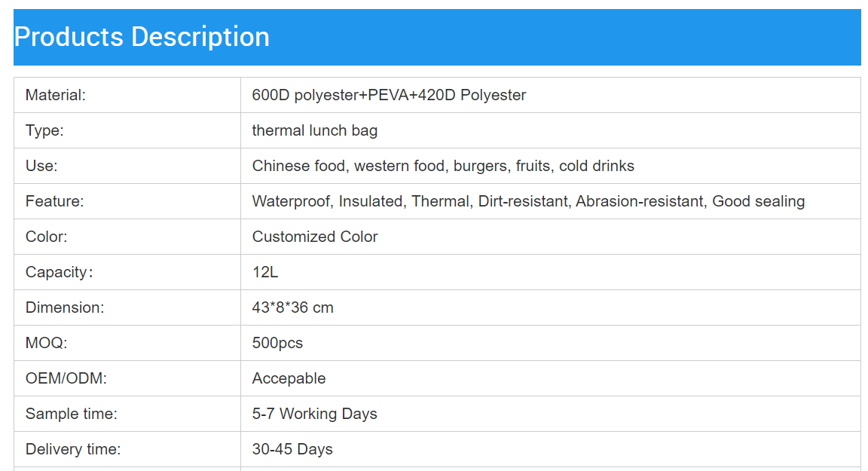
Task: Click the Dimension label cell
Action: pyautogui.click(x=65, y=307)
